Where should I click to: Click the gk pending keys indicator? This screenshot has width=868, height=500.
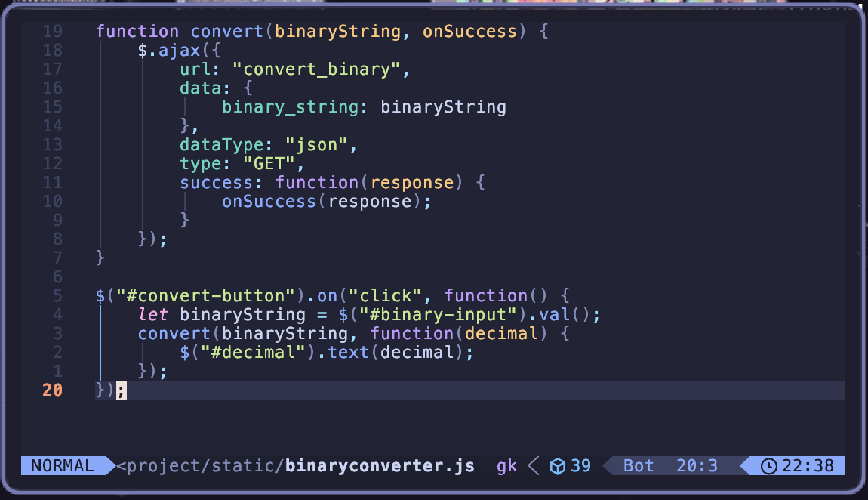coord(506,466)
